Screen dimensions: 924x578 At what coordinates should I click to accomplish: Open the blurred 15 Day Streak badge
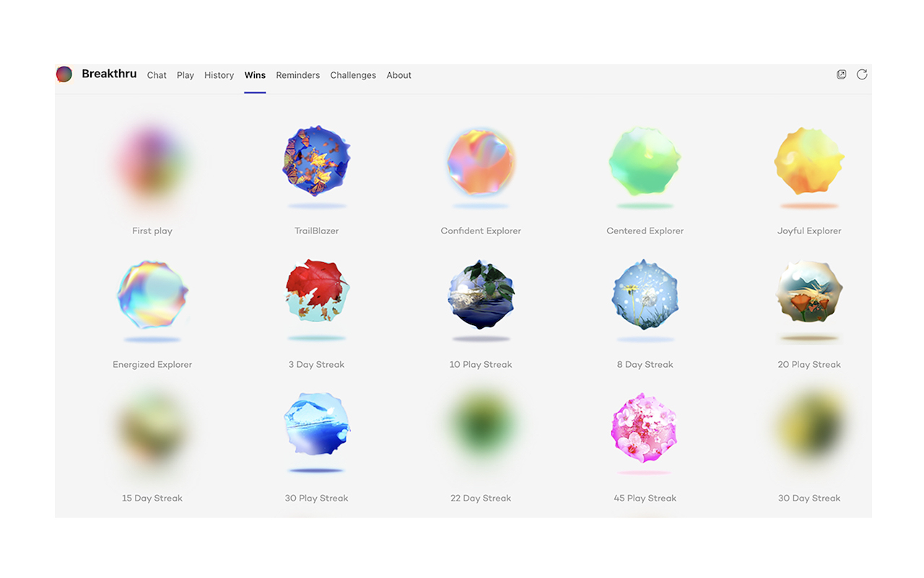tap(152, 429)
